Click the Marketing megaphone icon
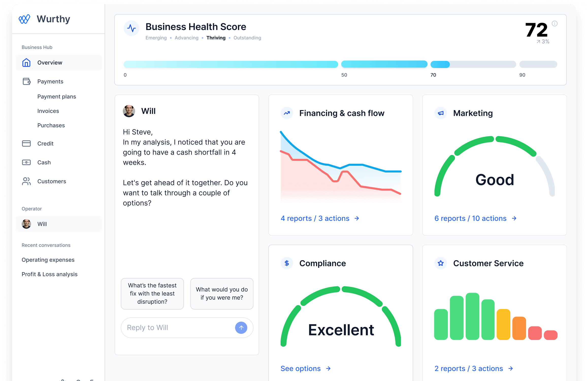 tap(441, 113)
